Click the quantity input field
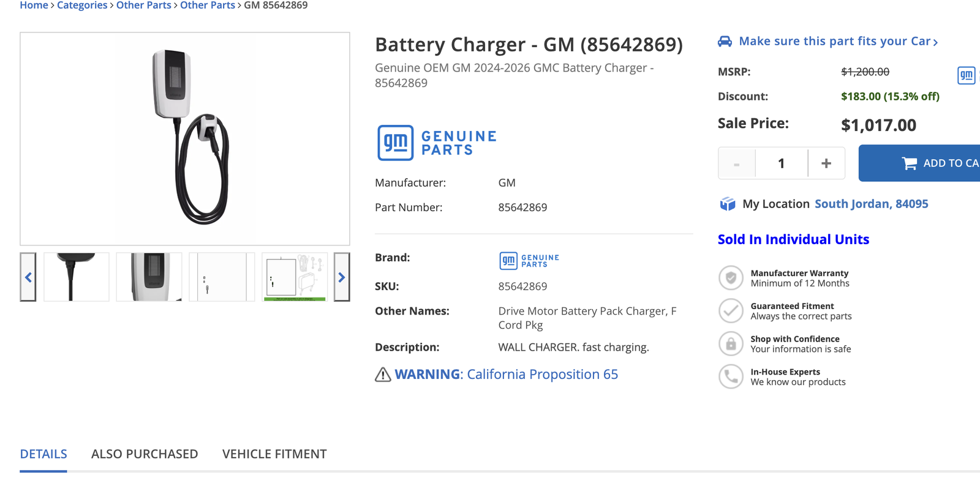The width and height of the screenshot is (980, 489). pos(782,163)
